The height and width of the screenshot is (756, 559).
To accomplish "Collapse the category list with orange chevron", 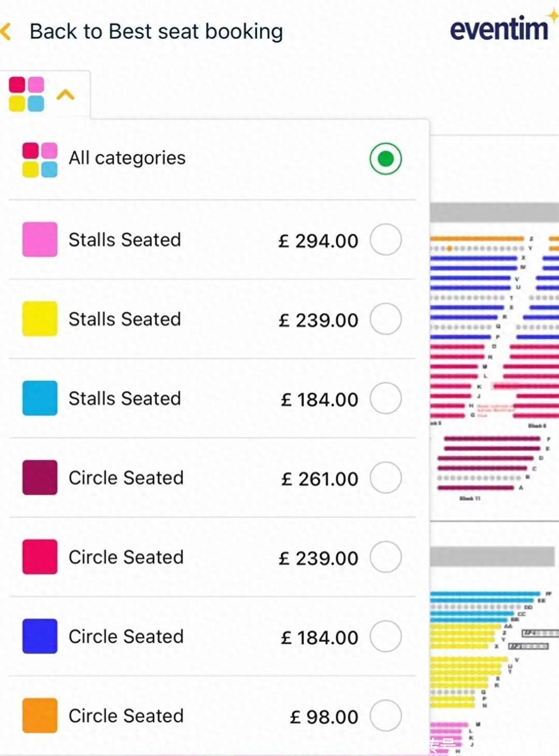I will [66, 95].
